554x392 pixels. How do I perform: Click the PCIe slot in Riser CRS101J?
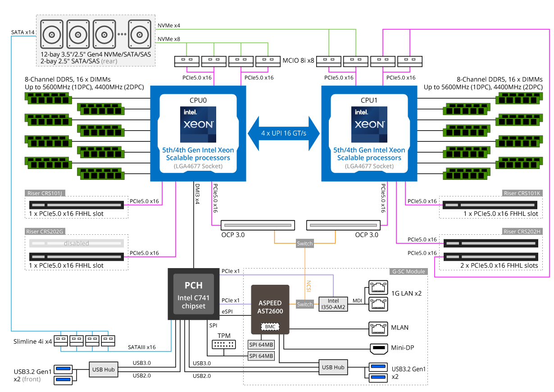[77, 205]
